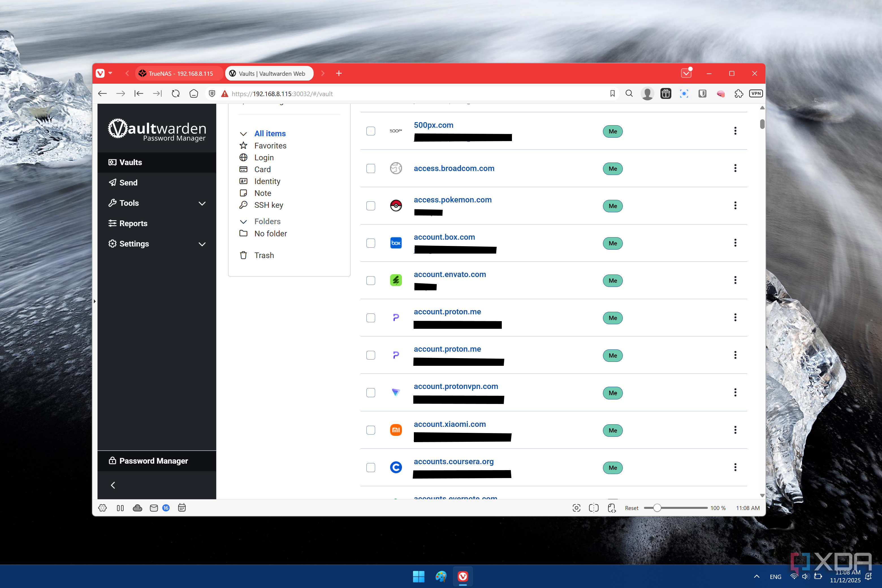Collapse the All items filter chevron
This screenshot has height=588, width=882.
pyautogui.click(x=243, y=134)
